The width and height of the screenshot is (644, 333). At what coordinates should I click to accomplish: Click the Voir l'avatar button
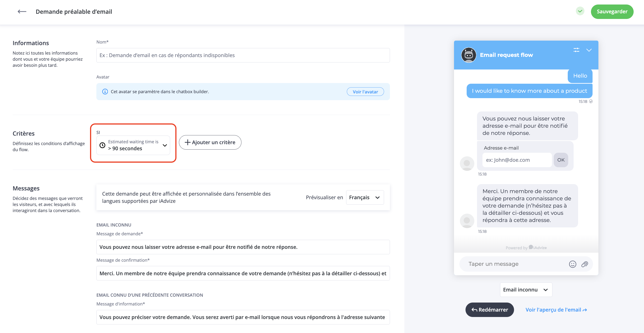(365, 92)
